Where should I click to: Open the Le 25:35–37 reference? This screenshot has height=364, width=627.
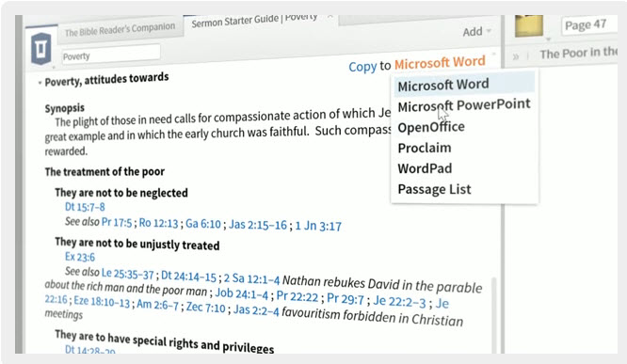(x=127, y=274)
